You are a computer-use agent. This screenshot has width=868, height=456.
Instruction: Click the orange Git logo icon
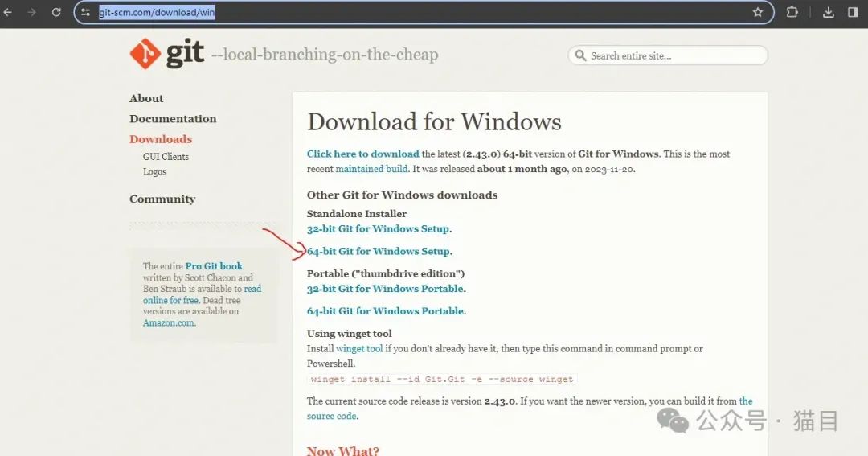point(145,54)
